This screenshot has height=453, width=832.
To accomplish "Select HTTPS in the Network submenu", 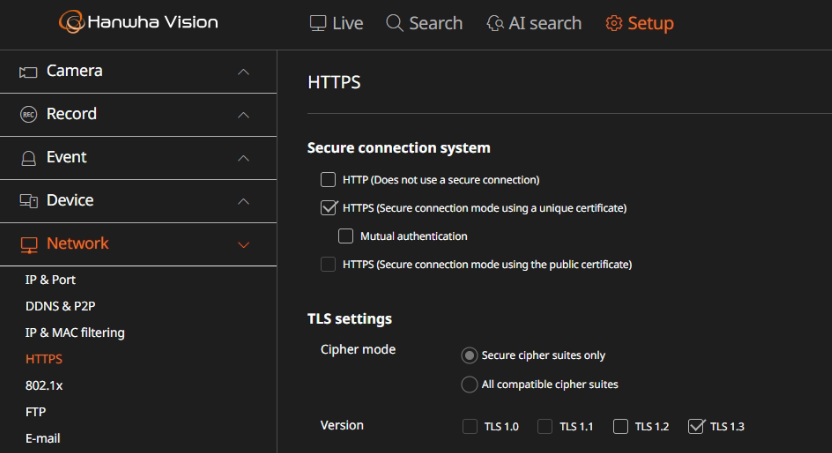I will pos(44,359).
